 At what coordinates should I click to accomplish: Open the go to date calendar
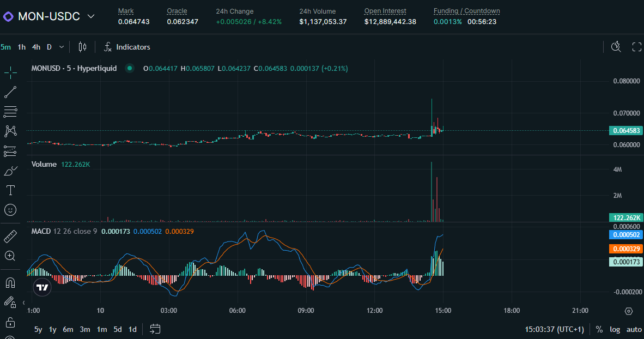155,329
